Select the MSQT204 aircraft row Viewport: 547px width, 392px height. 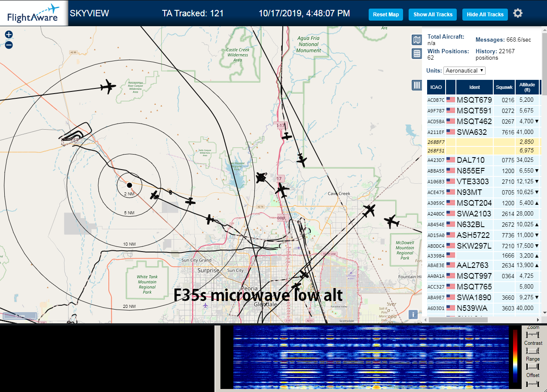coord(484,203)
